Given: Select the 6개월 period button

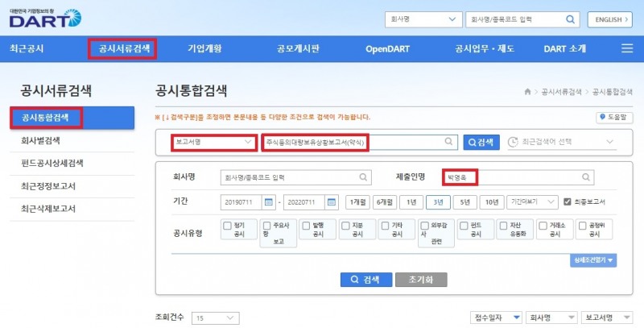Looking at the screenshot, I should 385,201.
